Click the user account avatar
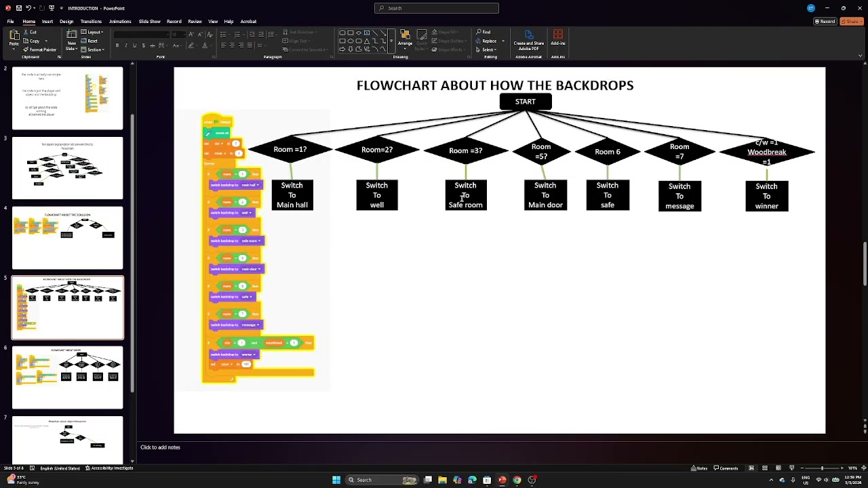This screenshot has width=868, height=488. 811,8
